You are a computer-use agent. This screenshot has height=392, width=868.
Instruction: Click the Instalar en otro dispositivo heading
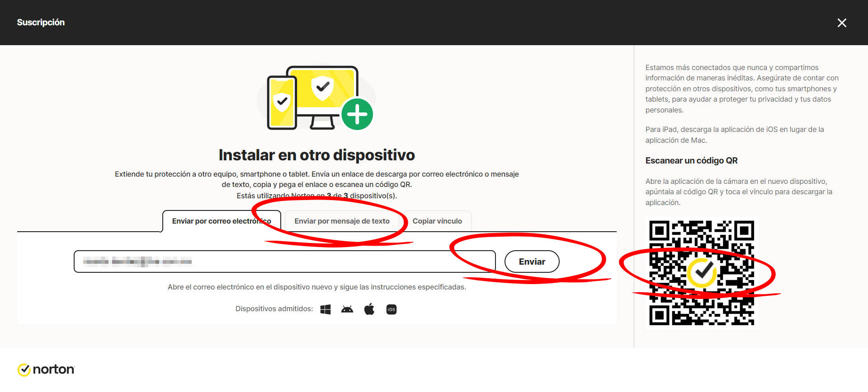[x=316, y=155]
